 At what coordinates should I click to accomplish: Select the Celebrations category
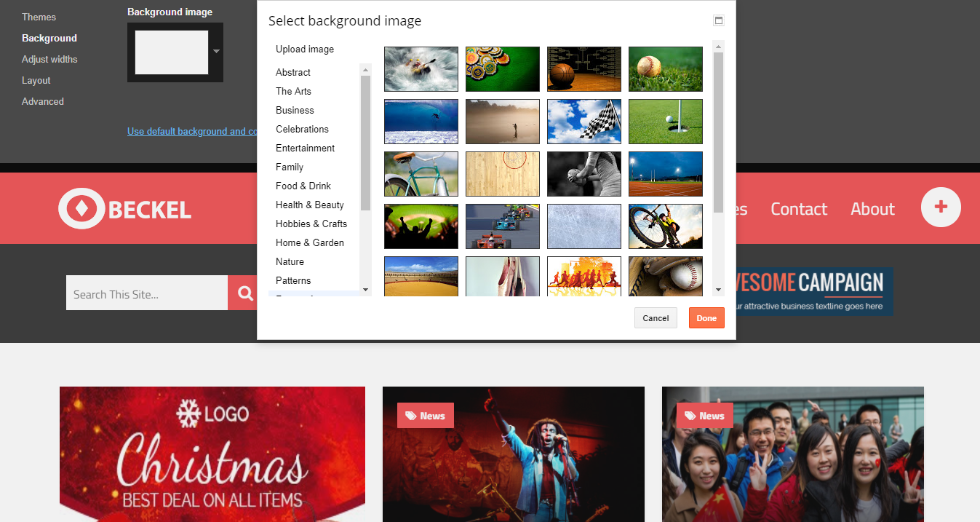(x=302, y=129)
